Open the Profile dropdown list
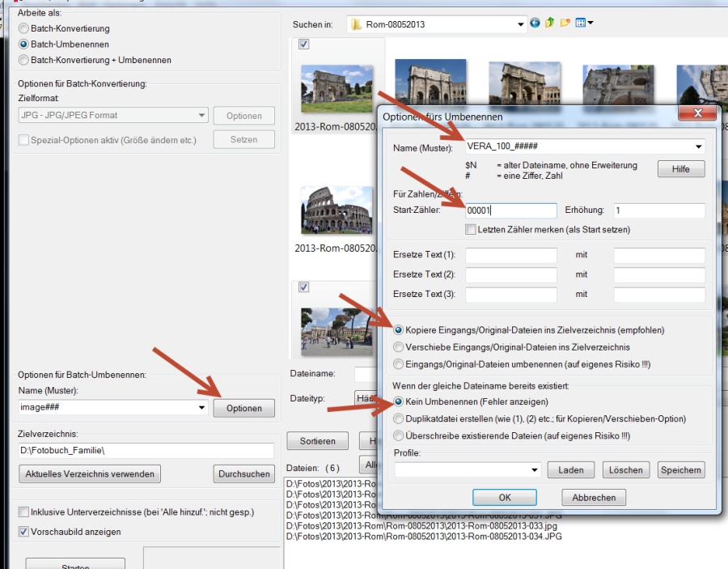Image resolution: width=728 pixels, height=569 pixels. [534, 469]
